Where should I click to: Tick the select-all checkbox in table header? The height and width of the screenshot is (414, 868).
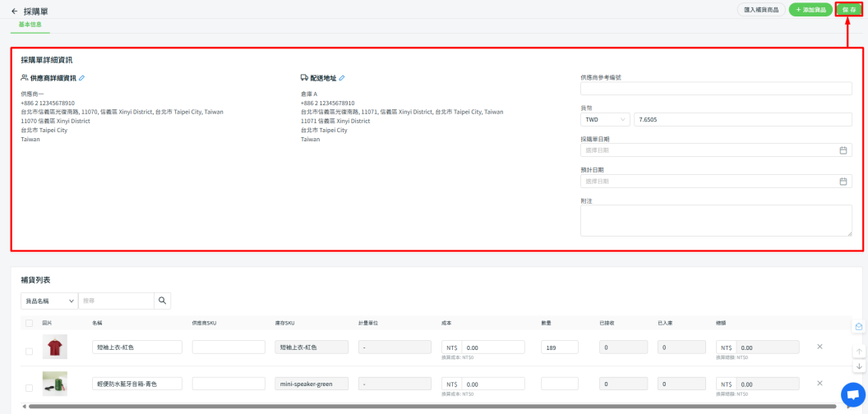(30, 323)
